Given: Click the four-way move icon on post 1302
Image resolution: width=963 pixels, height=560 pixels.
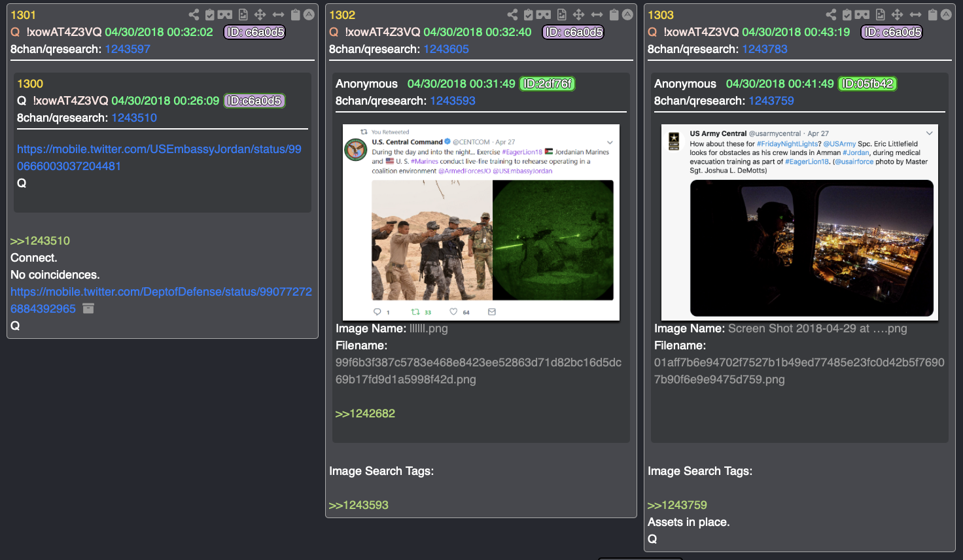Looking at the screenshot, I should click(579, 14).
